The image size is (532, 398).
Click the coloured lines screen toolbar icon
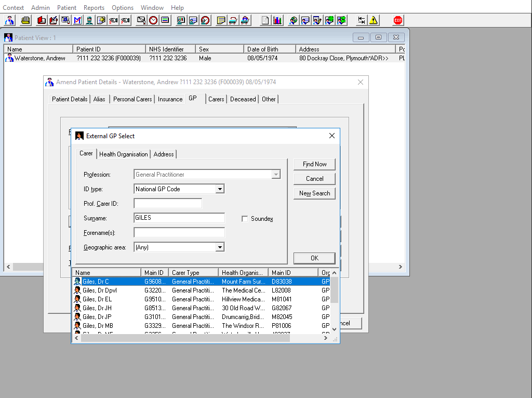point(165,20)
